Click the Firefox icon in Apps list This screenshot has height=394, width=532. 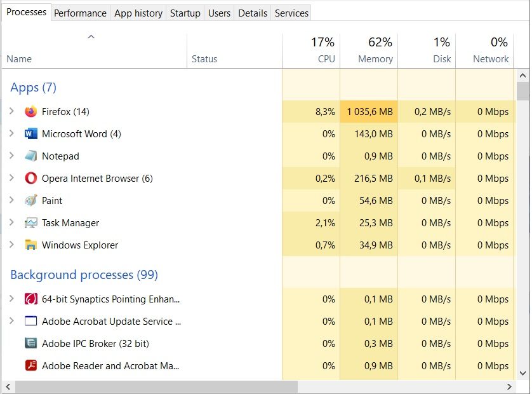[x=30, y=112]
